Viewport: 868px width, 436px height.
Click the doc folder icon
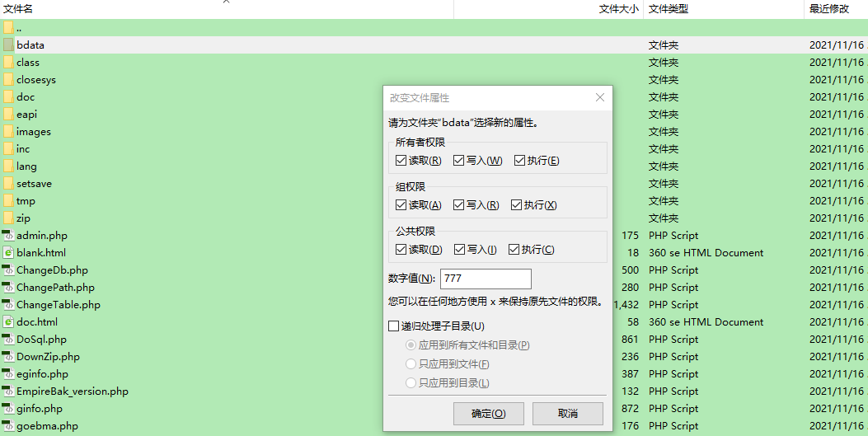(8, 96)
